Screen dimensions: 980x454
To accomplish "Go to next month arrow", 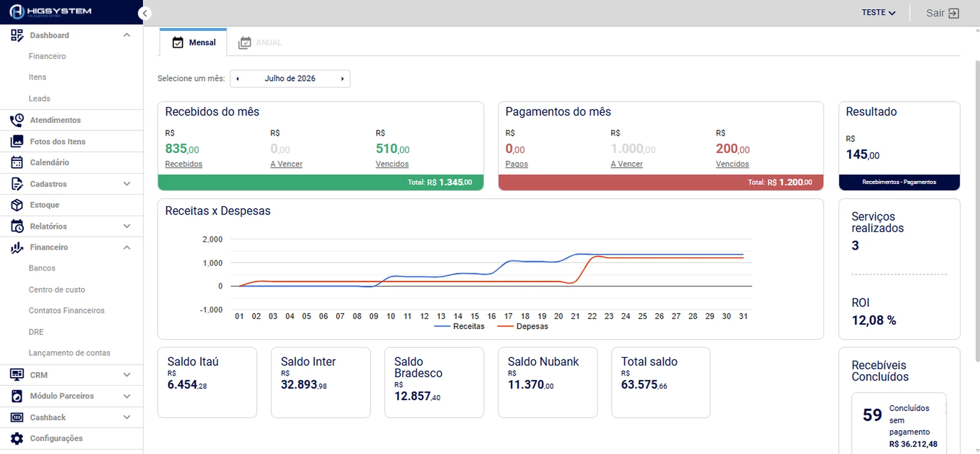I will click(x=343, y=79).
